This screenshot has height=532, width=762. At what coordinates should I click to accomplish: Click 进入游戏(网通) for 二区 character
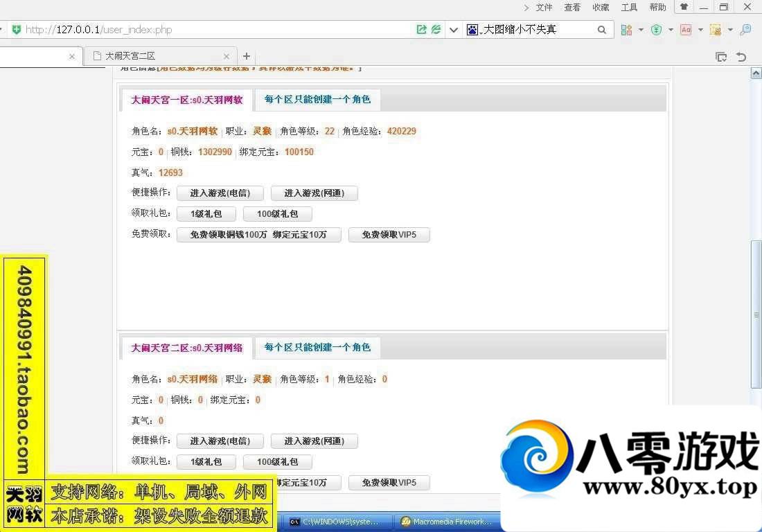pos(314,441)
